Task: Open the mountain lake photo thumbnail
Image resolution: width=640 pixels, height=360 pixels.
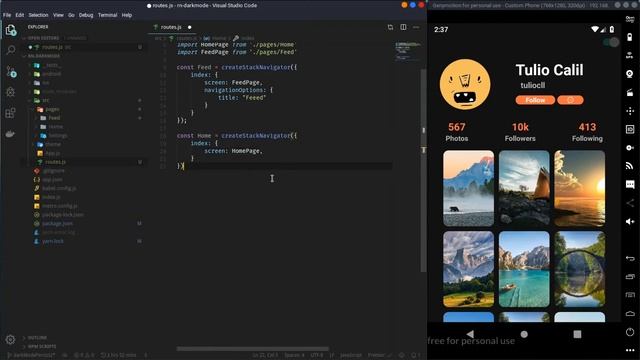Action: pyautogui.click(x=469, y=188)
